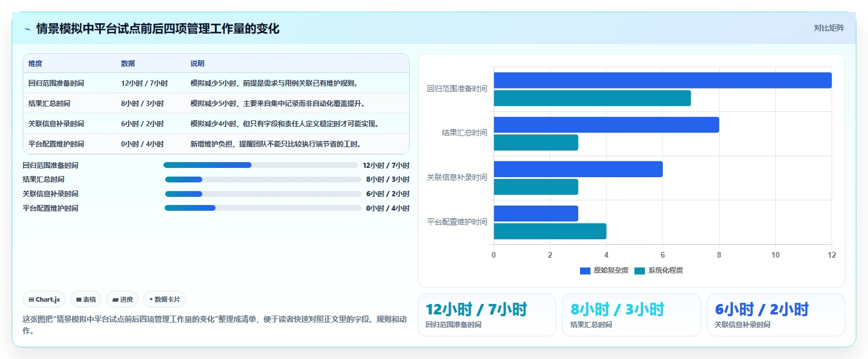Click the 维度 column header
Screen dimensions: 868x359
(x=35, y=64)
